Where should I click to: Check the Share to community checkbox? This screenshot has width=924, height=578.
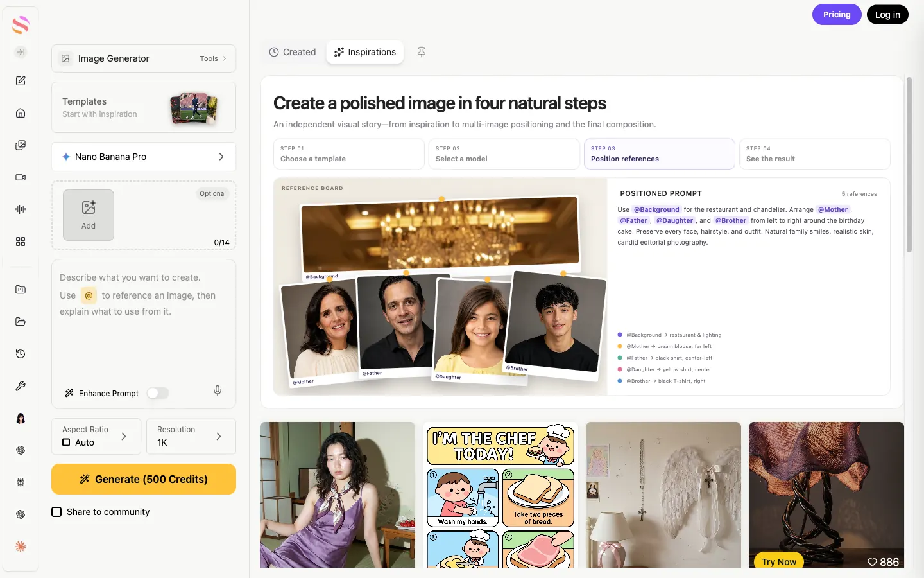56,512
